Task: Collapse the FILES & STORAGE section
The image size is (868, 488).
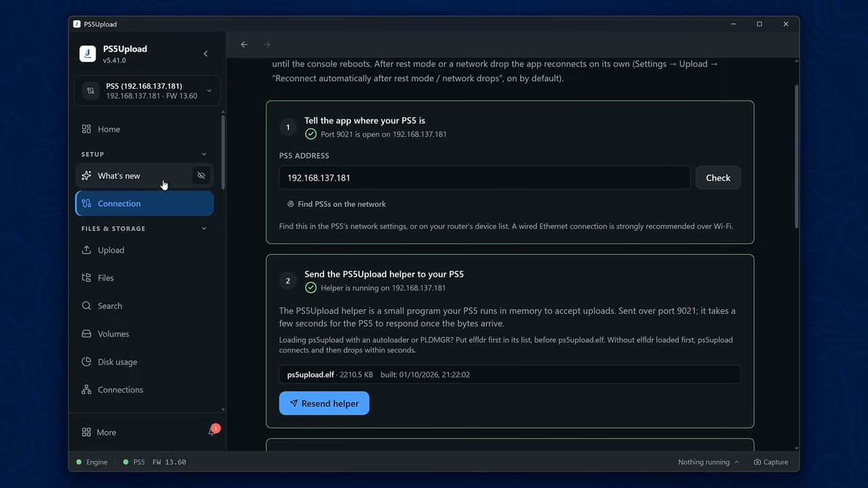Action: (x=204, y=228)
